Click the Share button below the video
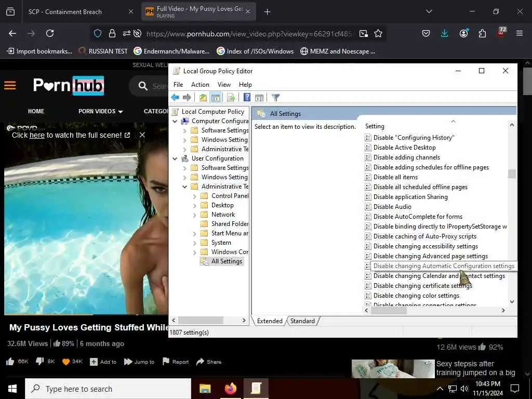Image resolution: width=532 pixels, height=399 pixels. tap(209, 362)
